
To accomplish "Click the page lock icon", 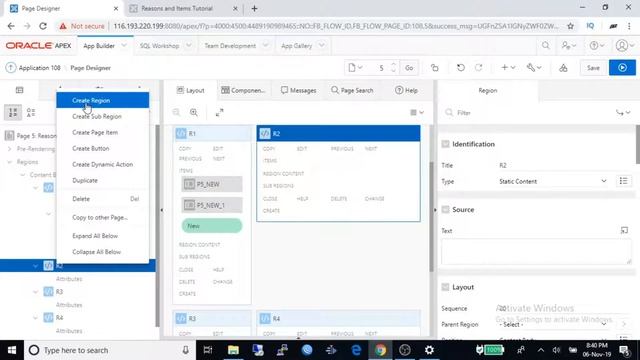I will pyautogui.click(x=434, y=68).
